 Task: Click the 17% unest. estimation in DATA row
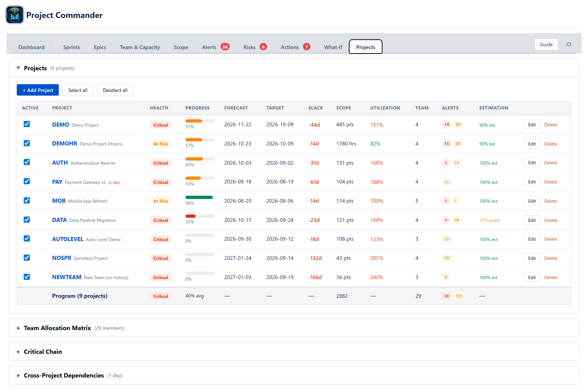(x=490, y=220)
